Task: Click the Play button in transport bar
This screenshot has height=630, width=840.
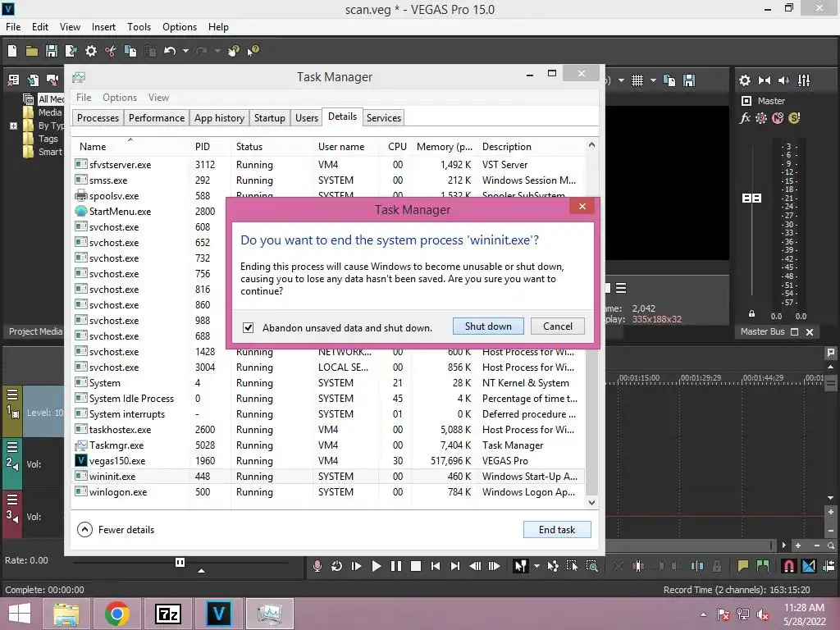Action: click(376, 566)
